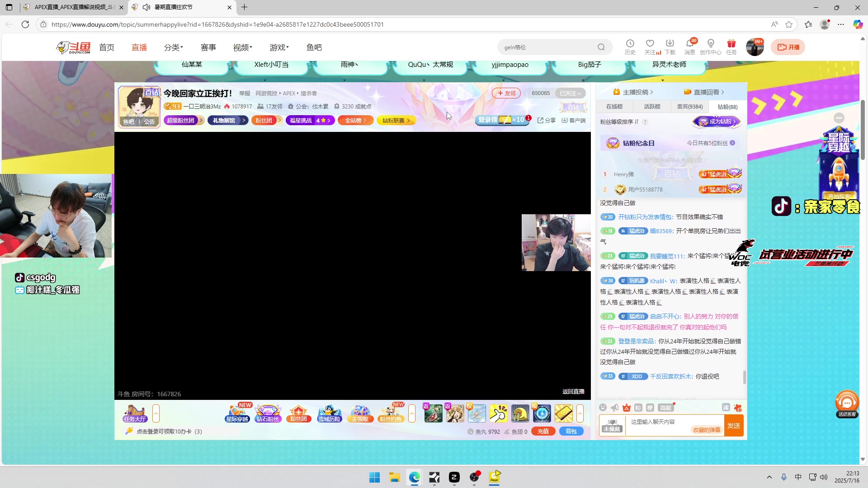Open the Douyu logo home link
The image size is (868, 488).
click(x=73, y=47)
